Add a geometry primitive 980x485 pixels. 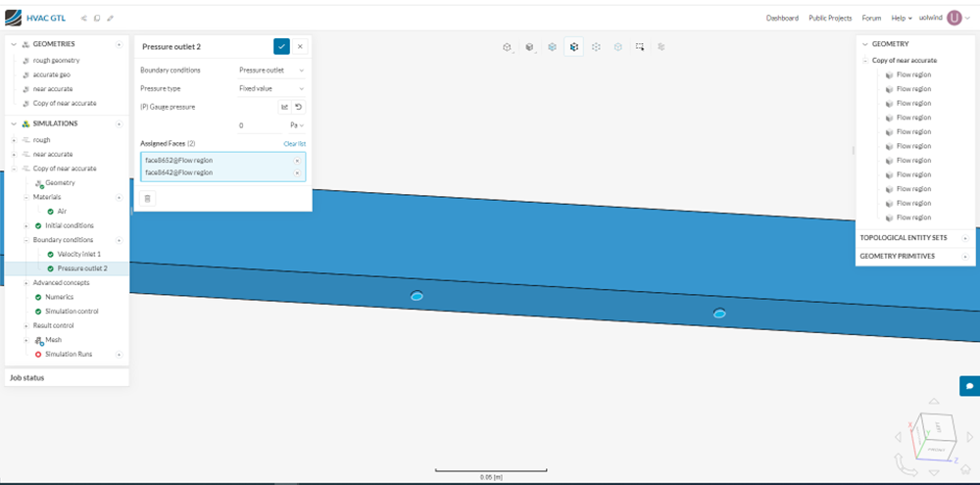965,257
